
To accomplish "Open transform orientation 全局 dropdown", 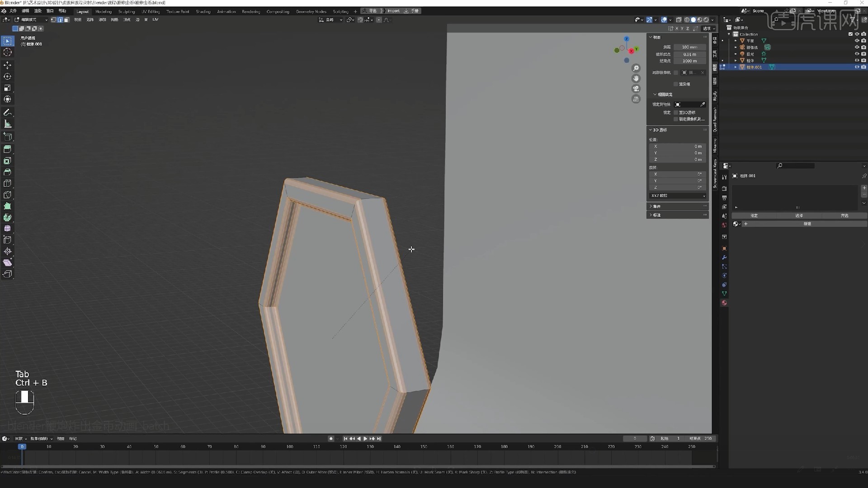I will [x=330, y=20].
